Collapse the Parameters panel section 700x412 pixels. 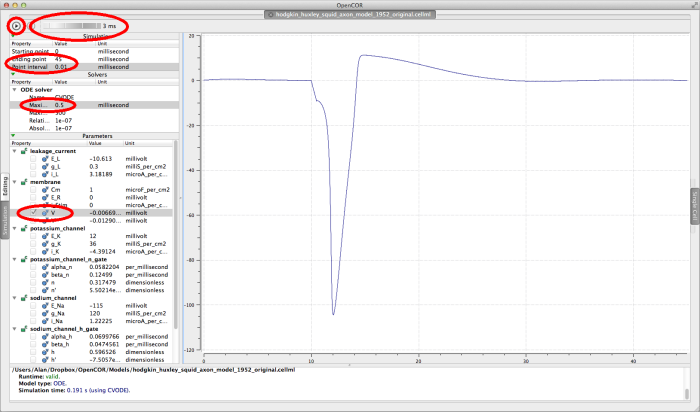(x=14, y=136)
